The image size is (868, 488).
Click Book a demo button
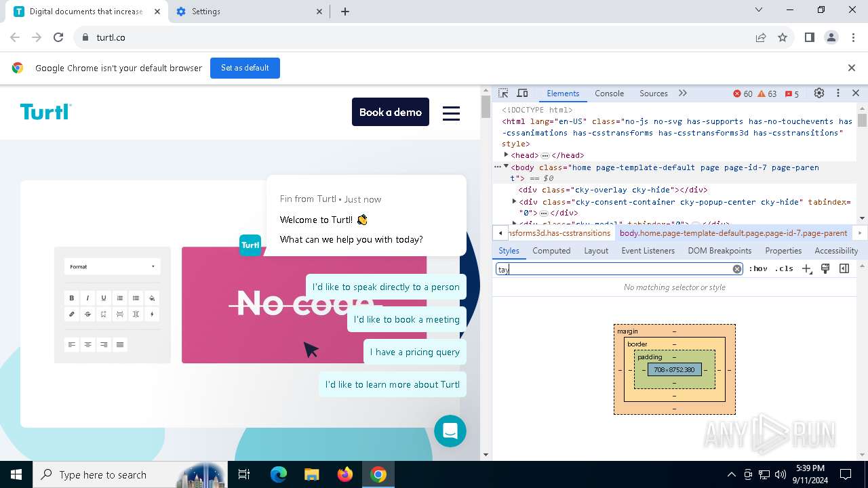(391, 112)
